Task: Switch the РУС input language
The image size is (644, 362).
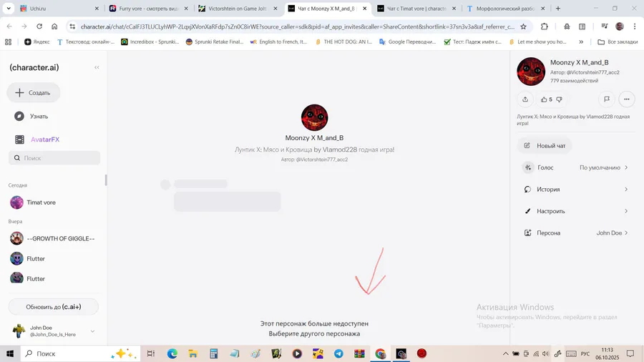Action: (x=585, y=353)
